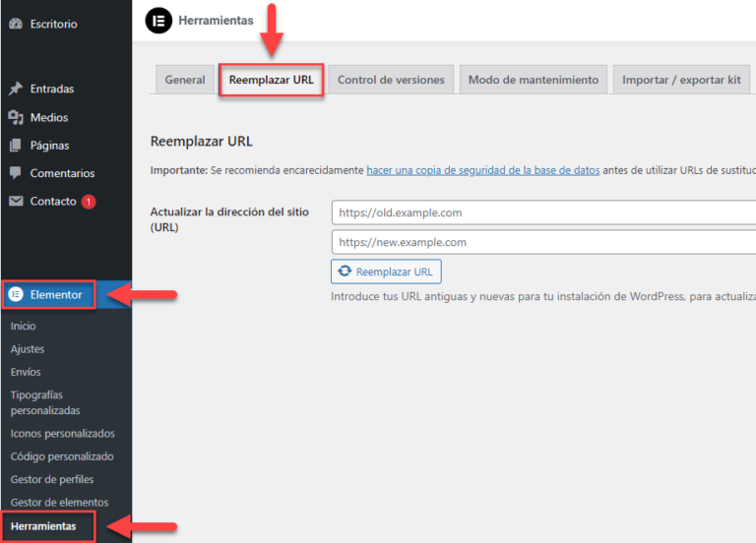The width and height of the screenshot is (756, 543).
Task: Open Código personalizado submenu
Action: coord(62,456)
